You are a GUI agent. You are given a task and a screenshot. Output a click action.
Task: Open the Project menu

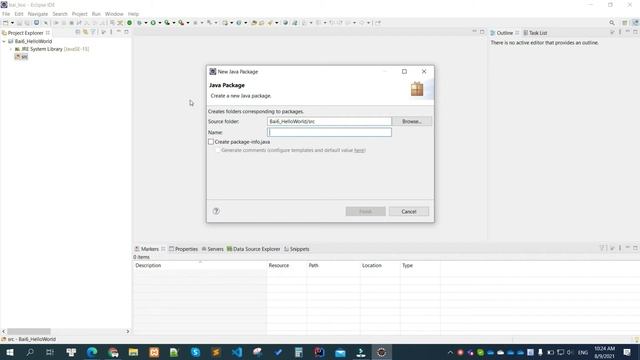[x=80, y=14]
